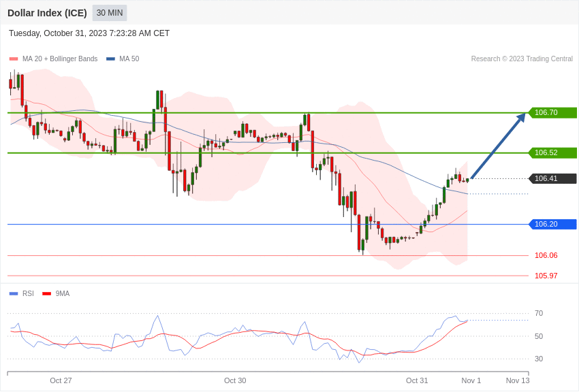This screenshot has width=579, height=392.
Task: Toggle MA 20 + Bollinger Bands legend label
Action: (x=60, y=59)
